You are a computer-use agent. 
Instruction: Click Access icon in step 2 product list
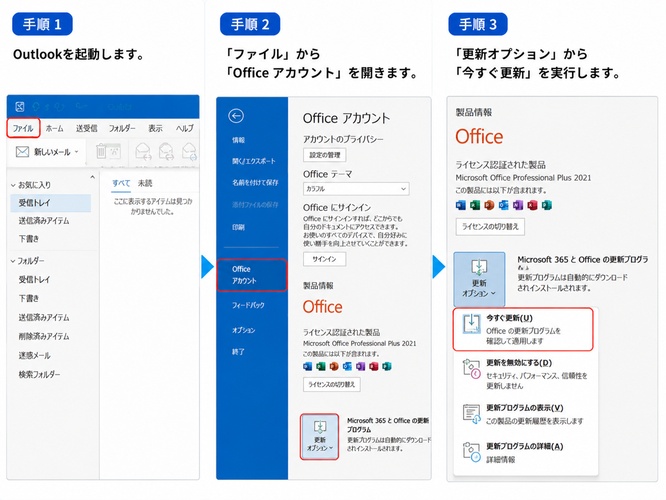click(373, 366)
